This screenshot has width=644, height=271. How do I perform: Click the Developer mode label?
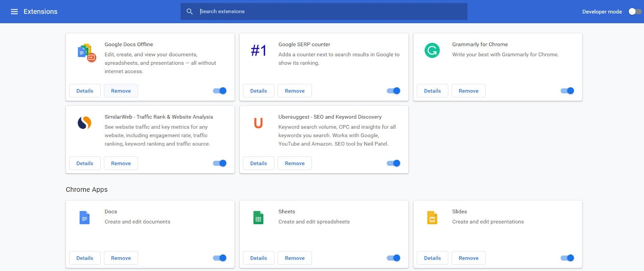tap(602, 12)
